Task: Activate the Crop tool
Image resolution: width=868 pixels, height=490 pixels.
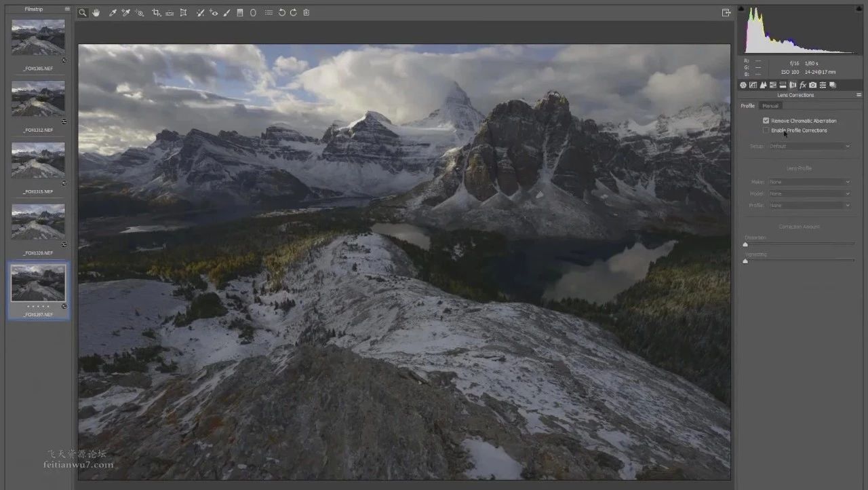Action: click(x=156, y=13)
